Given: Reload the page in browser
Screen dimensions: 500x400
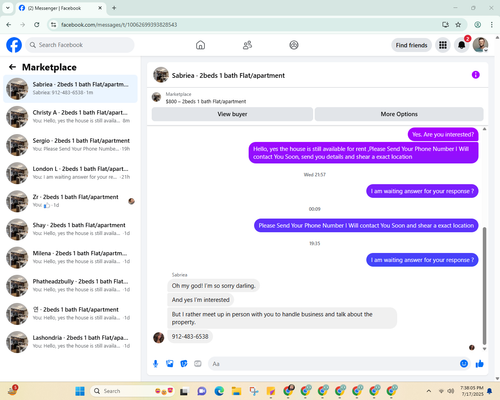Looking at the screenshot, I should (x=37, y=25).
